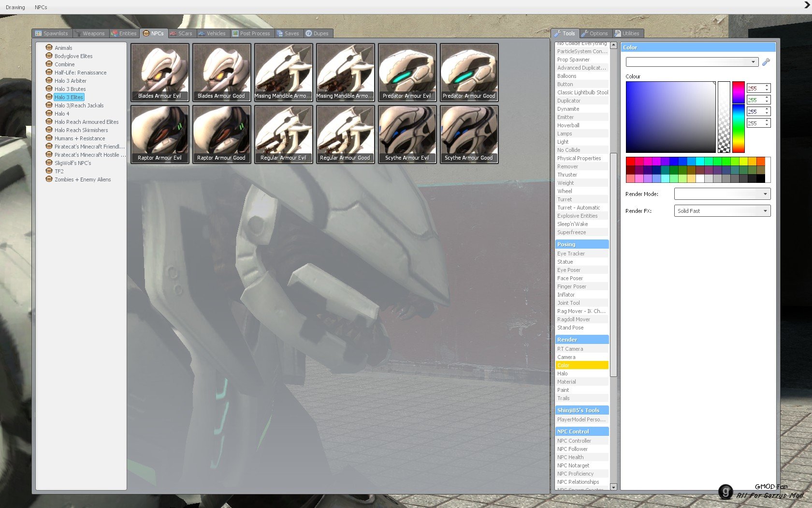Select the Physical Properties tool

click(582, 158)
